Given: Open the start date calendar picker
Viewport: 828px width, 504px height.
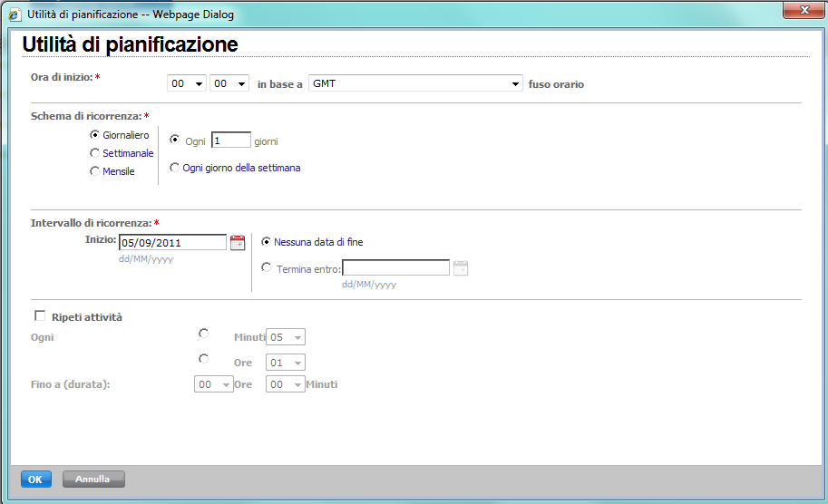Looking at the screenshot, I should [x=238, y=242].
